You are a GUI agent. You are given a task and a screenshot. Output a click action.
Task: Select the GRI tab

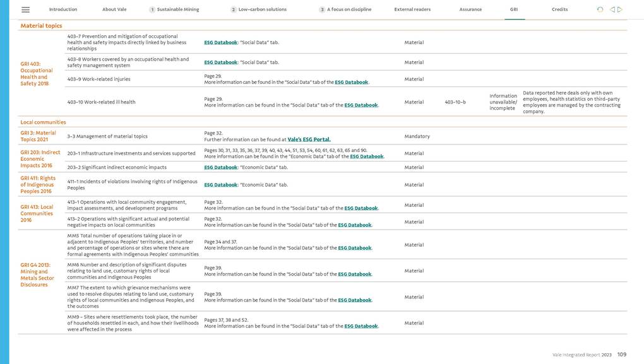(514, 9)
